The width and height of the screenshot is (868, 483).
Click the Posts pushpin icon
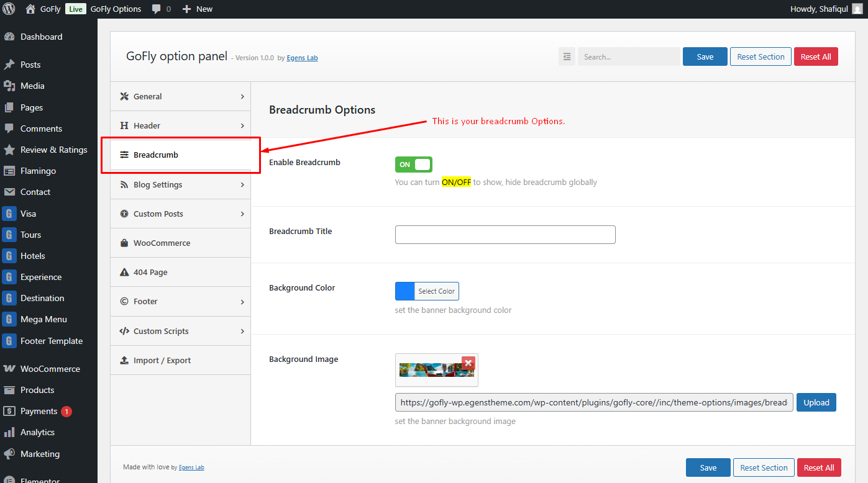[9, 65]
